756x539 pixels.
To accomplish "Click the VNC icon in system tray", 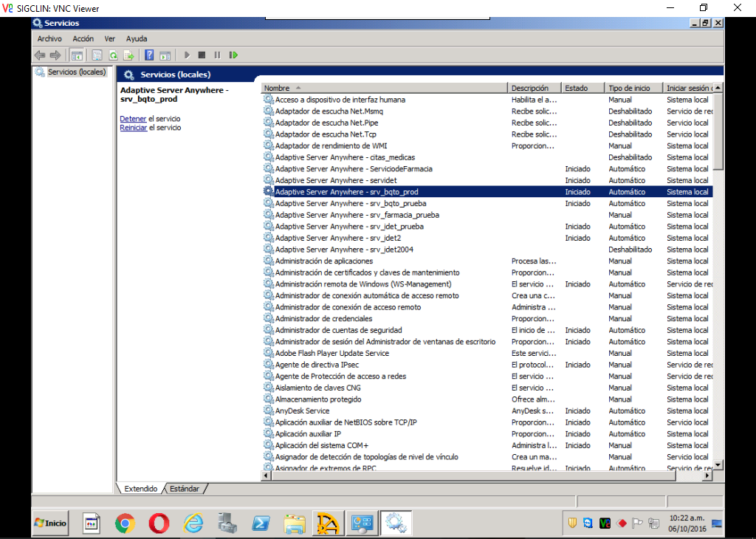I will tap(605, 523).
